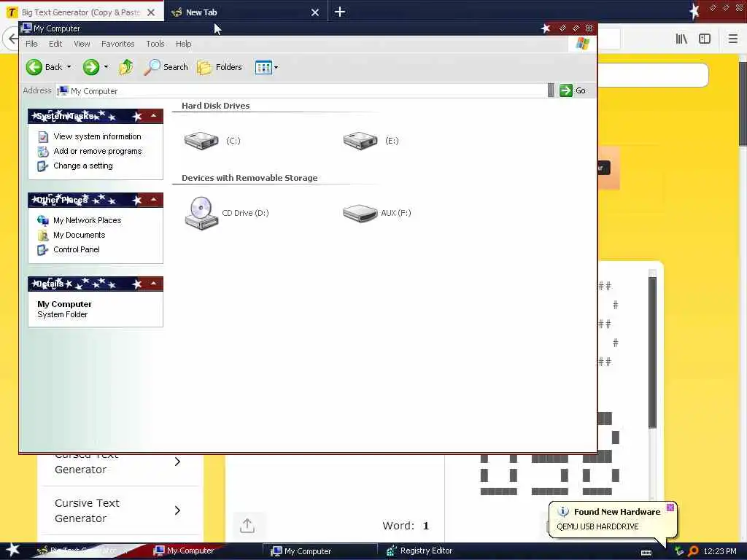The image size is (747, 560).
Task: Click the Start star button
Action: [x=12, y=550]
